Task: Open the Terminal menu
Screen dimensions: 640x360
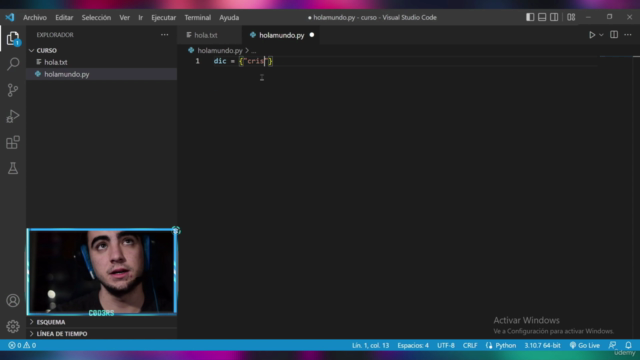Action: coord(198,18)
